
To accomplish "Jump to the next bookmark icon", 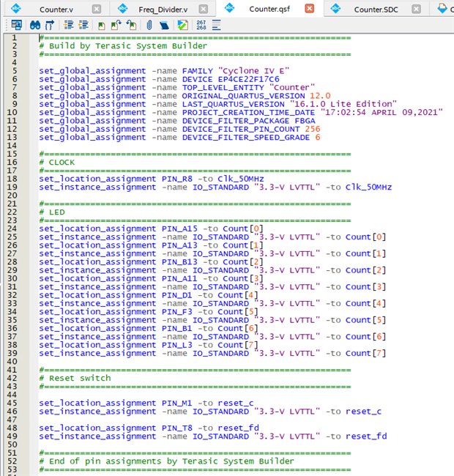I will (117, 24).
